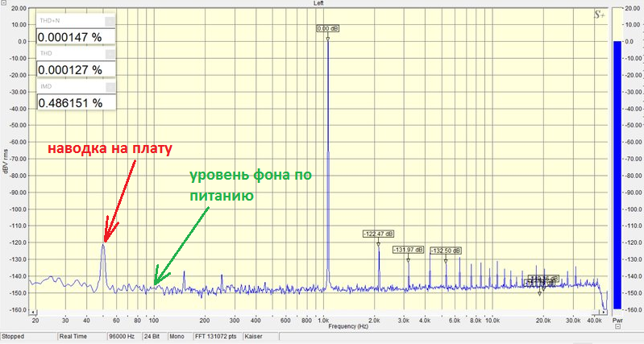Select the -131.97 dB harmonic marker
The width and height of the screenshot is (644, 344).
408,250
